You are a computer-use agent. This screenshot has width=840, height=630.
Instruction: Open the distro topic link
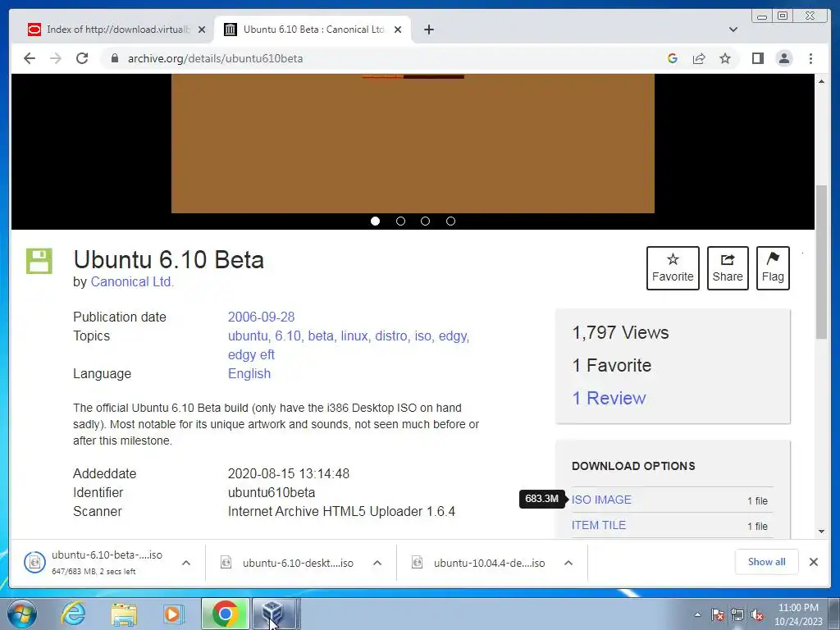pos(392,336)
